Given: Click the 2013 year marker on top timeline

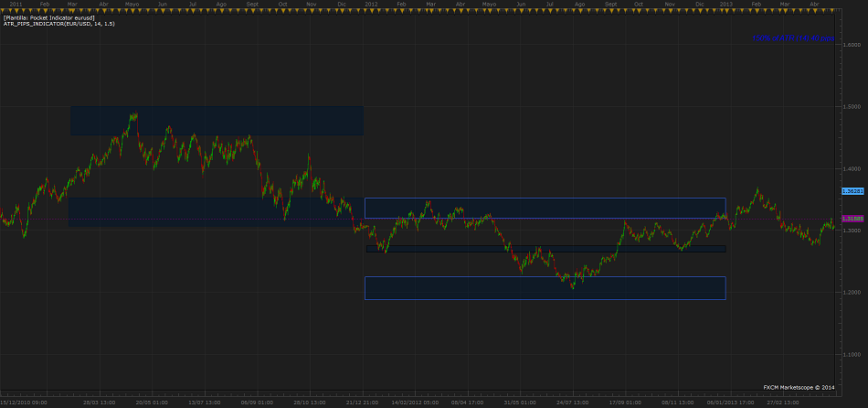Looking at the screenshot, I should point(725,5).
